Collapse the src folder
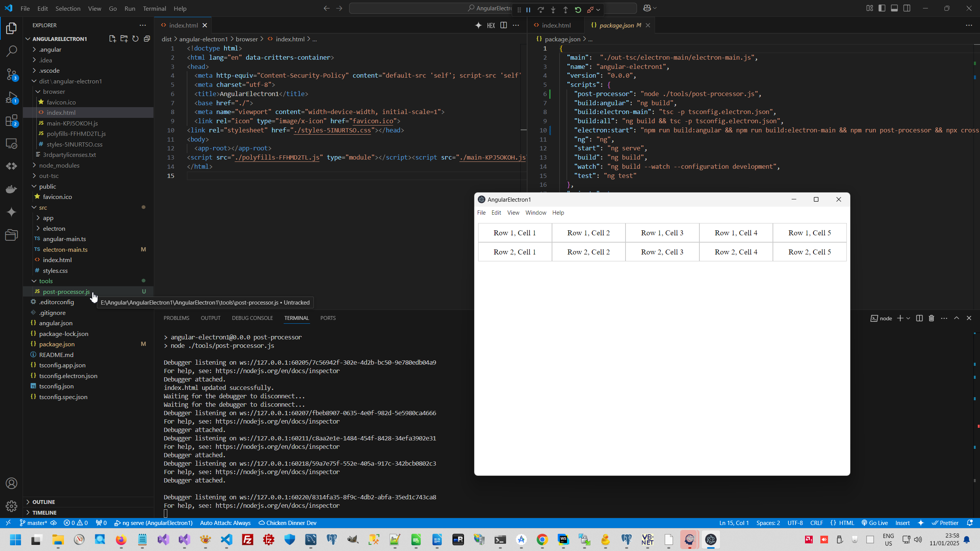 coord(43,207)
